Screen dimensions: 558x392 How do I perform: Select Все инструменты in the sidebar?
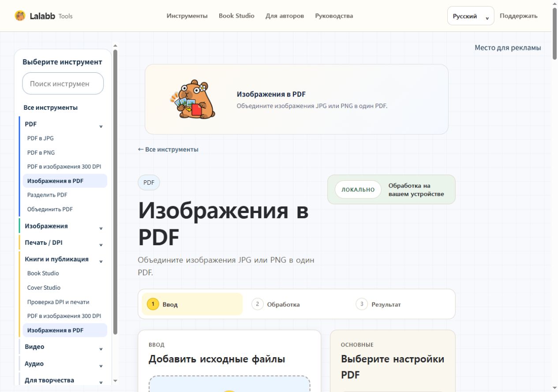(x=51, y=108)
